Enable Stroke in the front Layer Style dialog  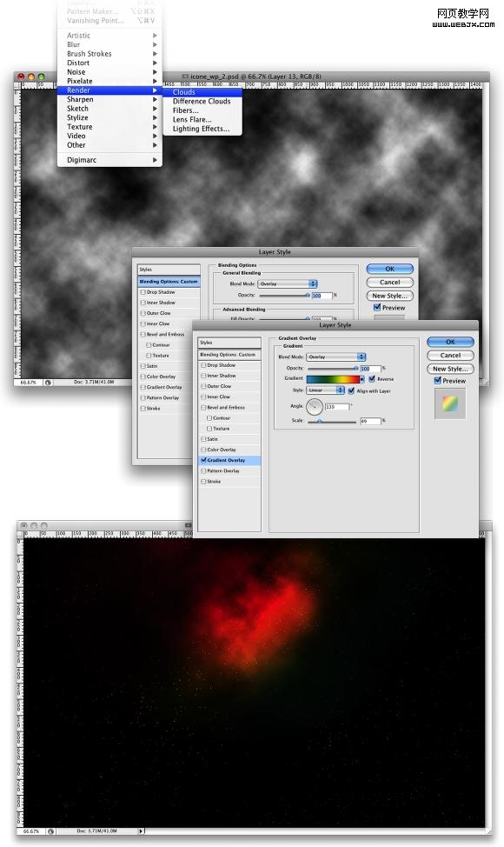203,481
